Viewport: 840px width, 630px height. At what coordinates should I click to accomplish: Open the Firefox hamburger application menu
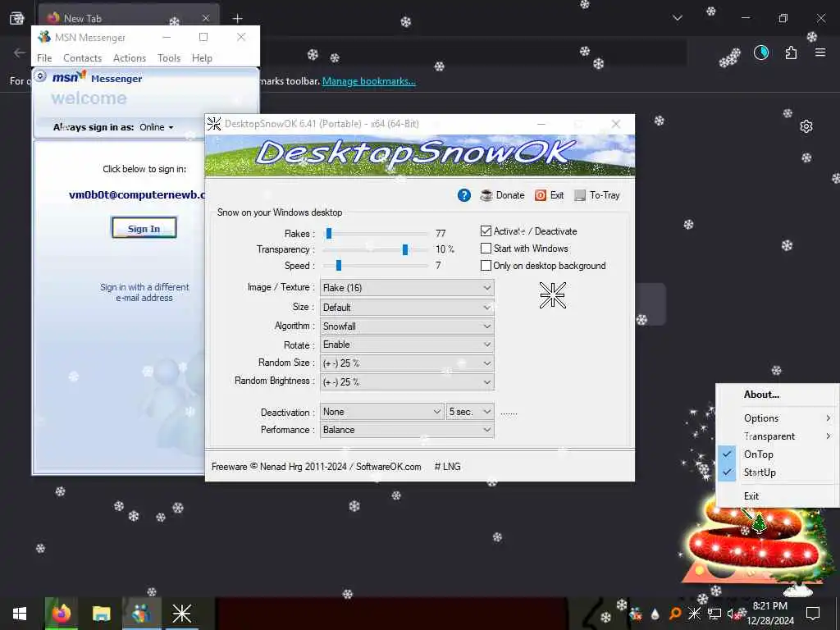[820, 52]
